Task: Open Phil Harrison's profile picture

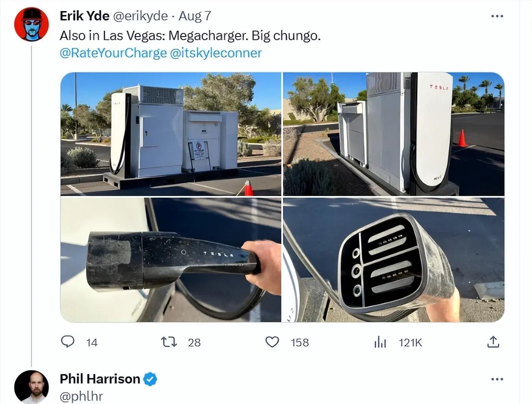Action: [32, 386]
